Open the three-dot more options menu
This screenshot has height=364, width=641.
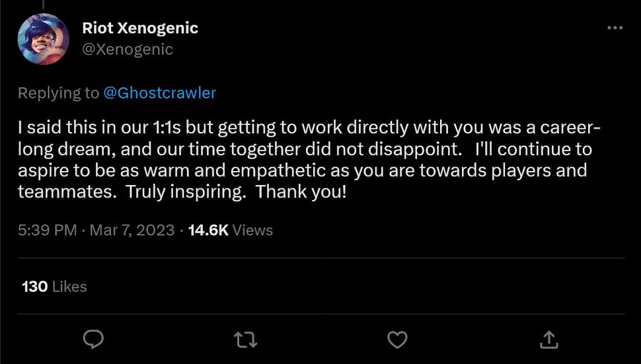point(615,28)
